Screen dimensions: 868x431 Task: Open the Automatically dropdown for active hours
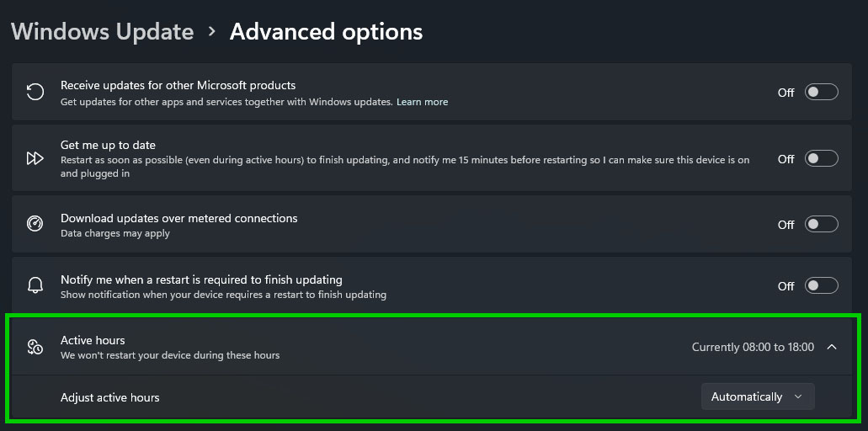757,396
